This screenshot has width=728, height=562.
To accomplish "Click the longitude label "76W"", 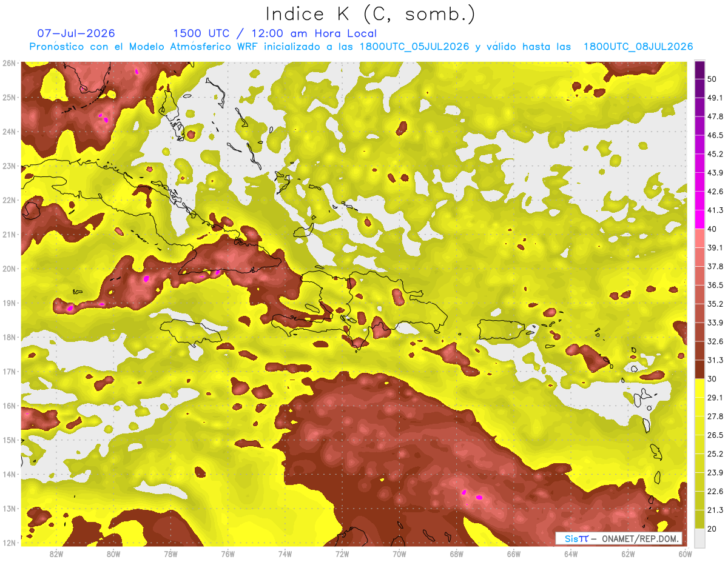I will [x=227, y=554].
